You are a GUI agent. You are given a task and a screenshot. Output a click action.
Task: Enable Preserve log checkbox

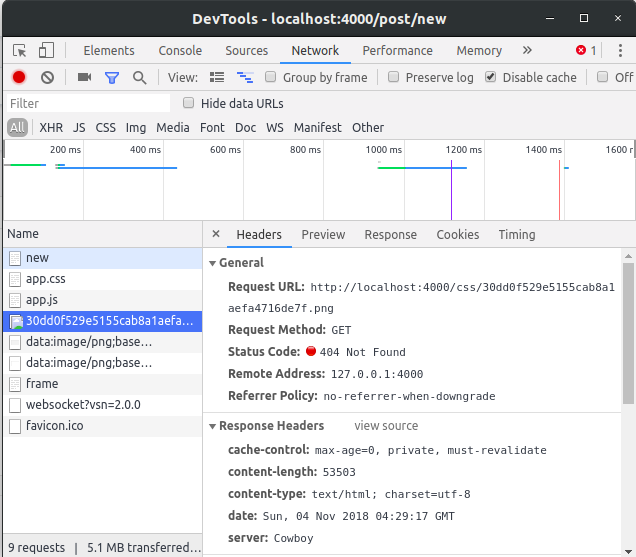click(393, 77)
